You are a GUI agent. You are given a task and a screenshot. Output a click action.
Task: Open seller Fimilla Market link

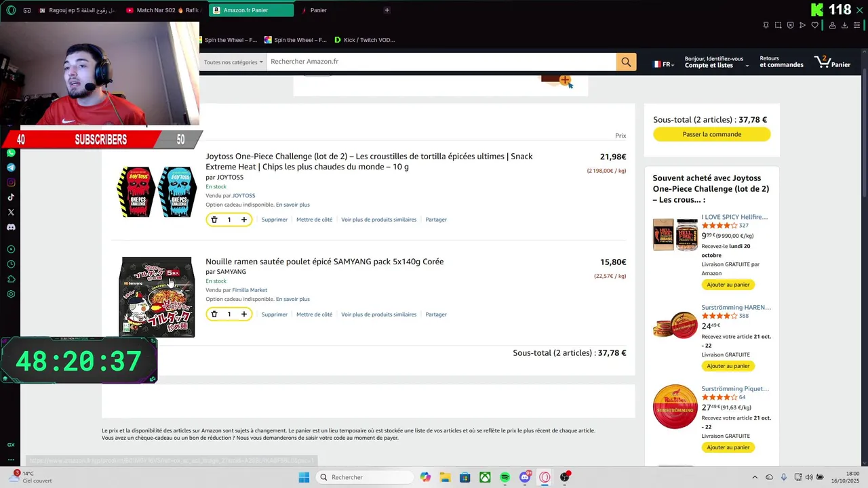[250, 290]
